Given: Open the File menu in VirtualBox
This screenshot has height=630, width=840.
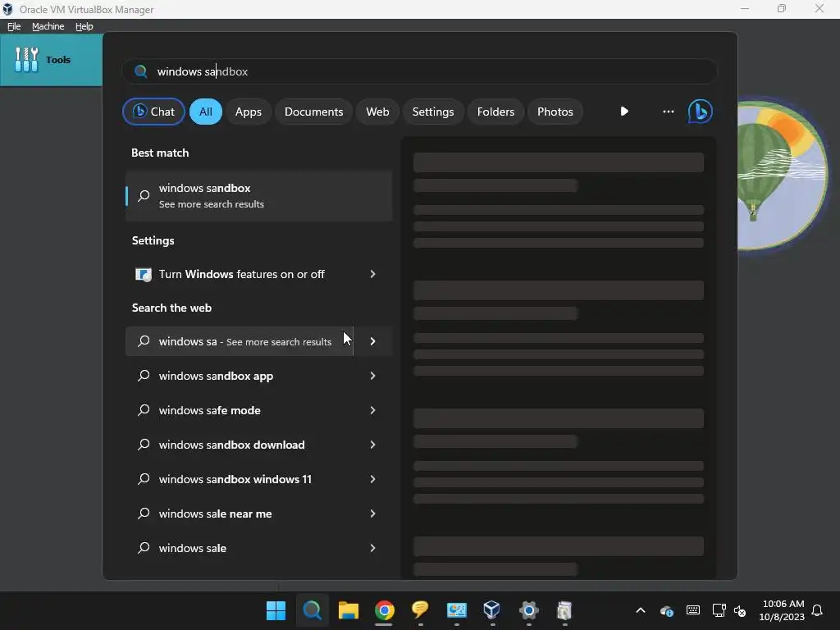Looking at the screenshot, I should click(14, 26).
